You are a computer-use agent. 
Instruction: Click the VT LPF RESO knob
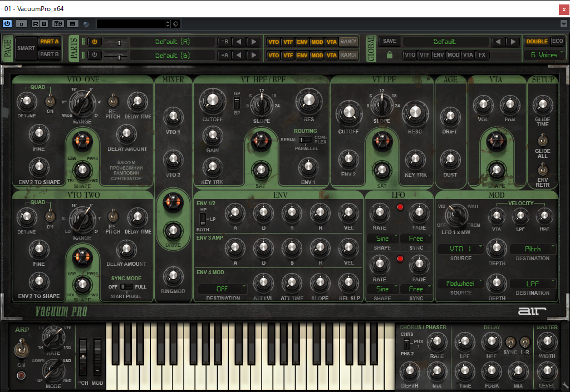(x=415, y=113)
